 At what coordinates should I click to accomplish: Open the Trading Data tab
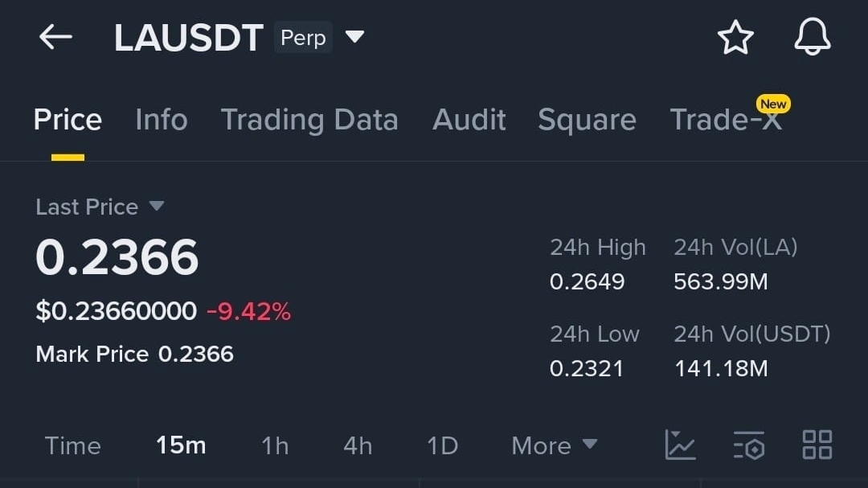(309, 120)
